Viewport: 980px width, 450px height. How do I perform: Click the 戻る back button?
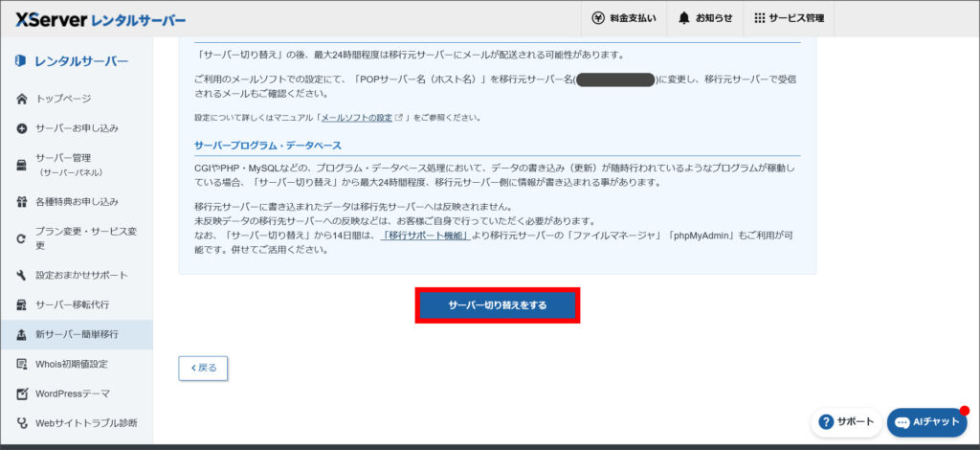[x=203, y=368]
